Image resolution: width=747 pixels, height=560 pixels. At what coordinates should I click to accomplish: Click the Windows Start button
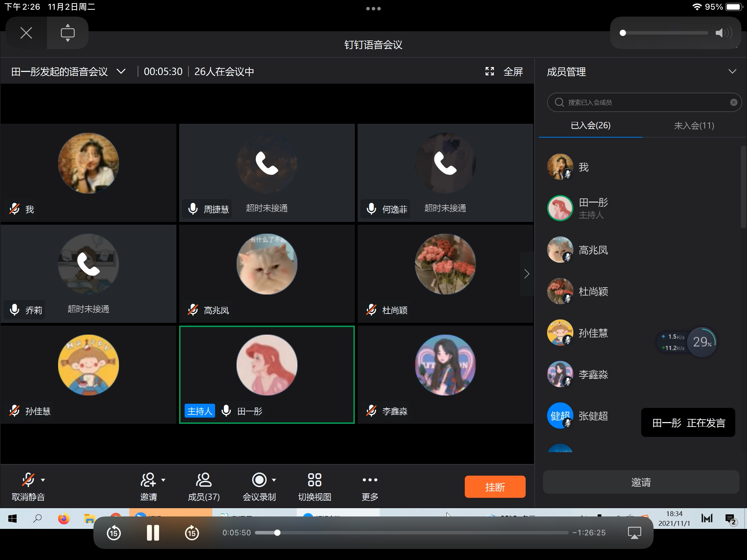pyautogui.click(x=12, y=519)
